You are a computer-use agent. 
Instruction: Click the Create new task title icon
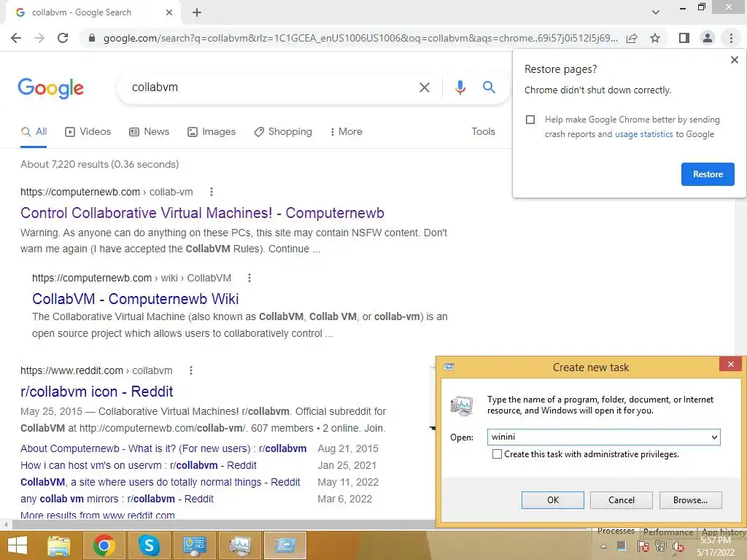pyautogui.click(x=449, y=367)
